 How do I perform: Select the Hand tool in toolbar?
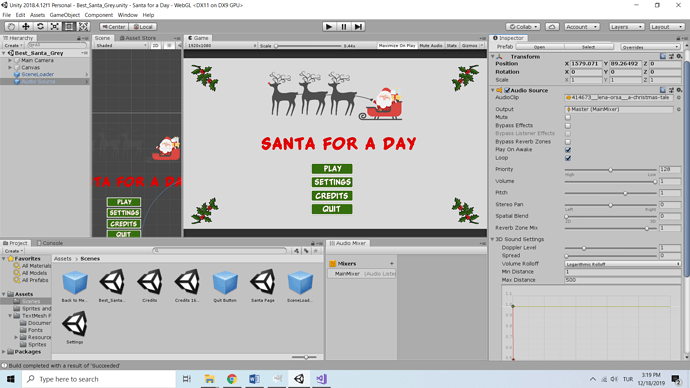pyautogui.click(x=11, y=27)
